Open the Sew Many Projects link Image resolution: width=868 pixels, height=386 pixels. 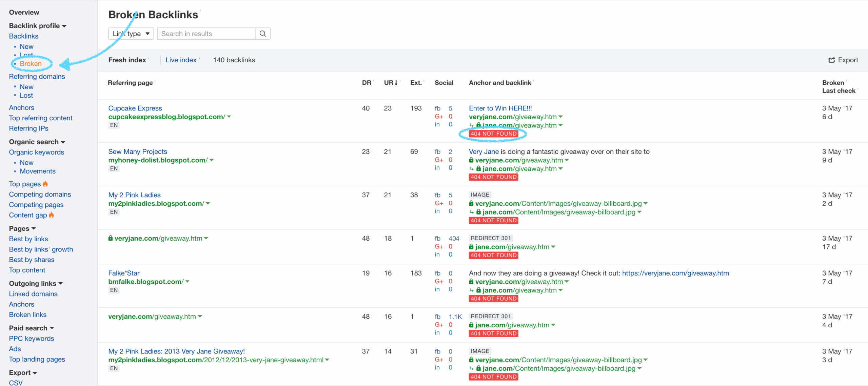pyautogui.click(x=138, y=151)
